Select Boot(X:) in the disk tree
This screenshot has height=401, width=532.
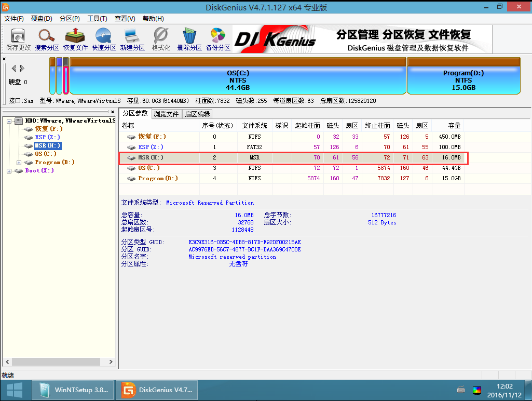click(39, 170)
